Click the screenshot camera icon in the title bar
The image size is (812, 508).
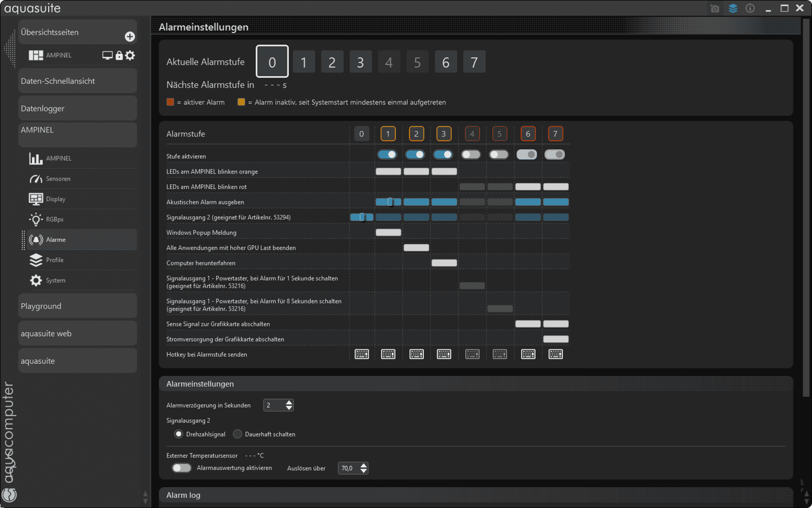pos(715,8)
